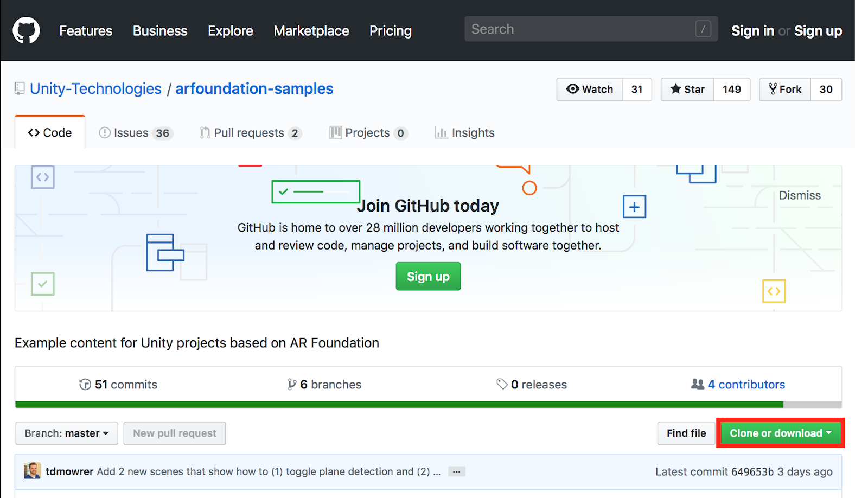Click the contributors people icon

coord(697,384)
